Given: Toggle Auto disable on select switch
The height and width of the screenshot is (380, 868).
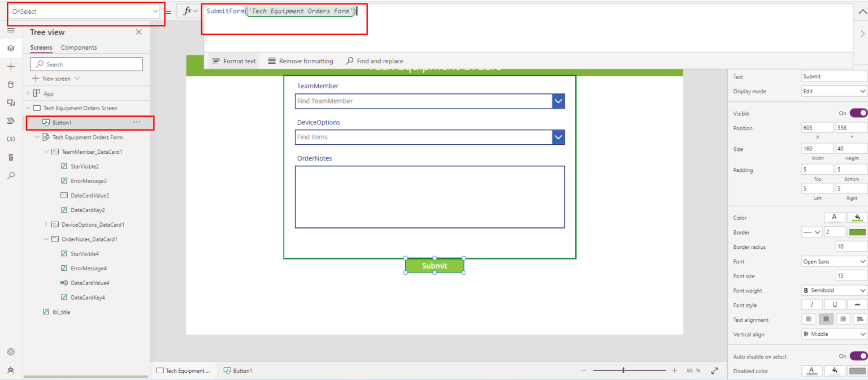Looking at the screenshot, I should pyautogui.click(x=858, y=356).
